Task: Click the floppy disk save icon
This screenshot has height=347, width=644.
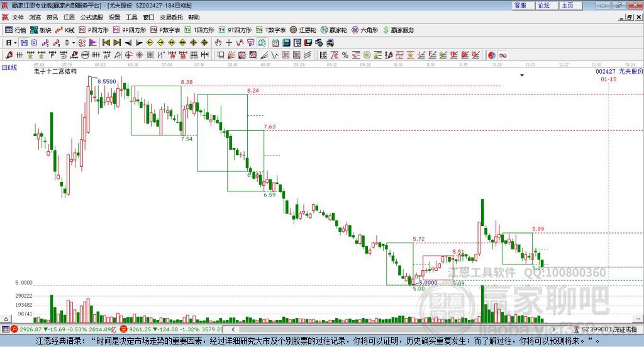Action: click(x=308, y=43)
